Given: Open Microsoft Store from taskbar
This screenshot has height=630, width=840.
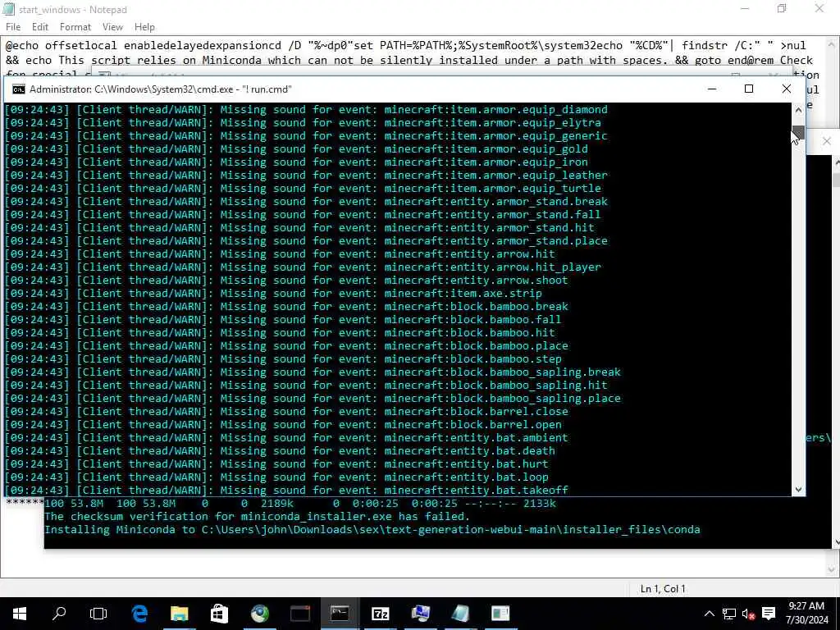Looking at the screenshot, I should pyautogui.click(x=219, y=614).
